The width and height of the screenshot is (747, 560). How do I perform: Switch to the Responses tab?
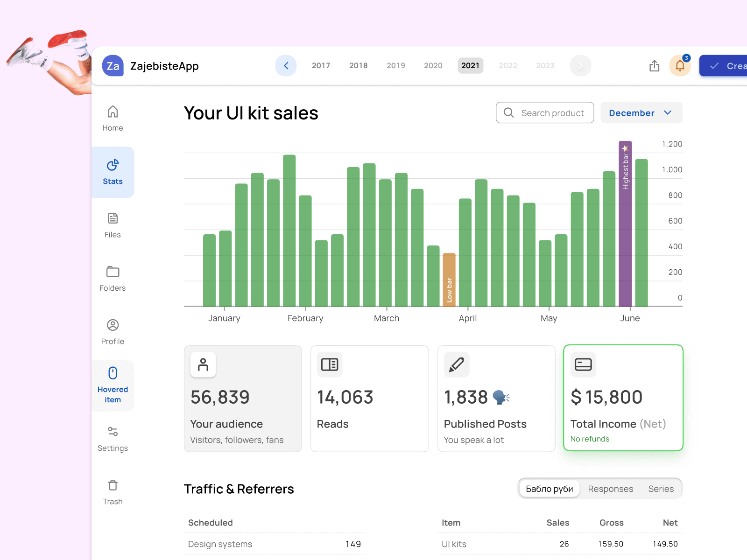pyautogui.click(x=611, y=489)
